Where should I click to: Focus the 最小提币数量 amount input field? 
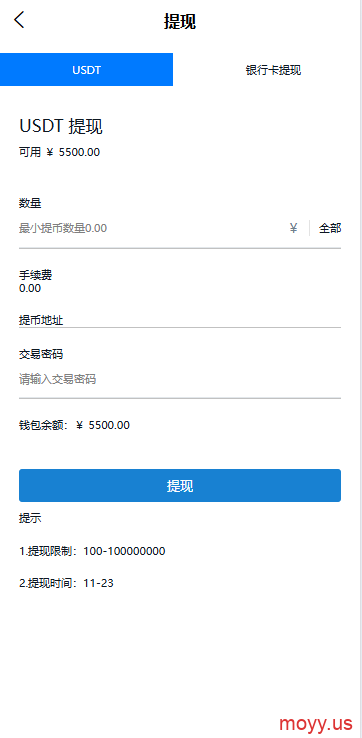pyautogui.click(x=151, y=229)
